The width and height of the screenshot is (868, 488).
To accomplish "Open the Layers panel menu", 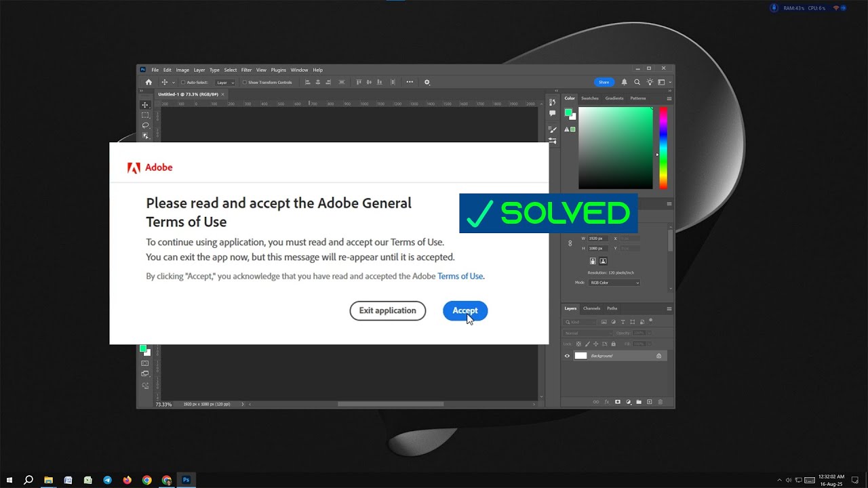I will [x=669, y=308].
